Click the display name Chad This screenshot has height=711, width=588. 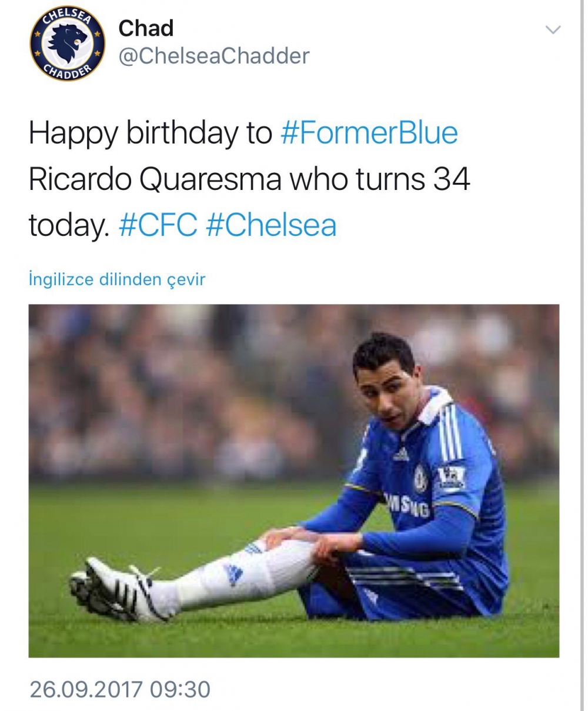point(146,28)
